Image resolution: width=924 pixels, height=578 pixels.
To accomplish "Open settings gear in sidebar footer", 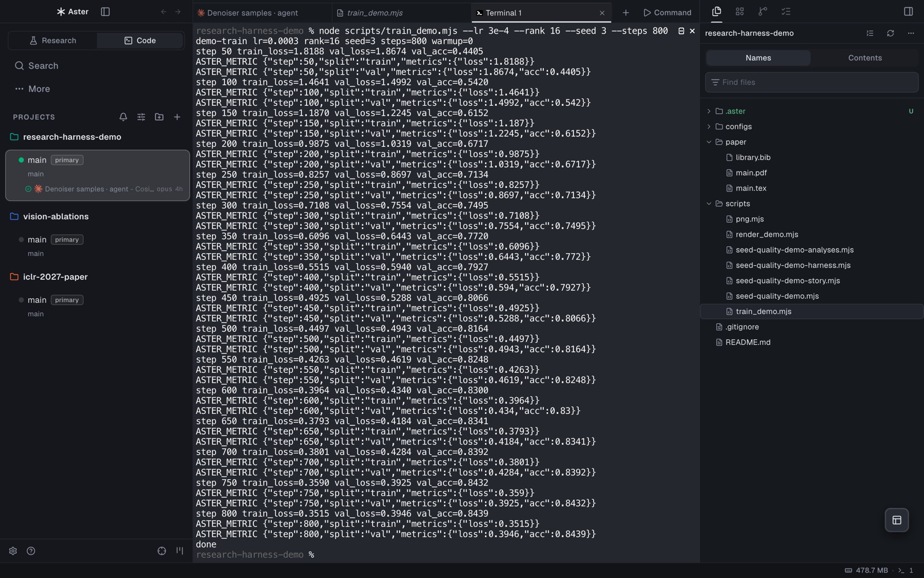I will 13,551.
